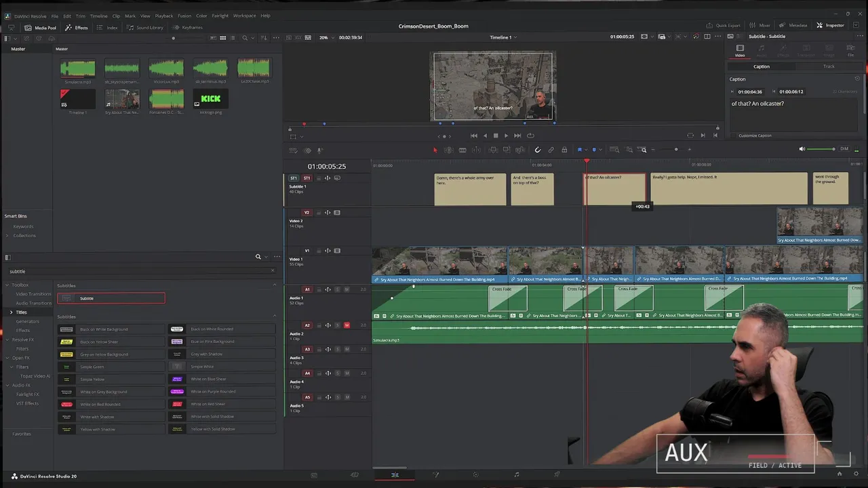The width and height of the screenshot is (868, 488).
Task: Open the Fairlight page music-note icon
Action: [x=517, y=475]
